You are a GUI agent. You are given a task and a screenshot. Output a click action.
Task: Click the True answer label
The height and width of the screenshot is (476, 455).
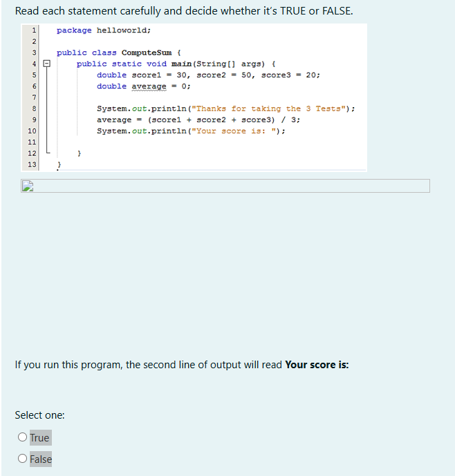39,438
